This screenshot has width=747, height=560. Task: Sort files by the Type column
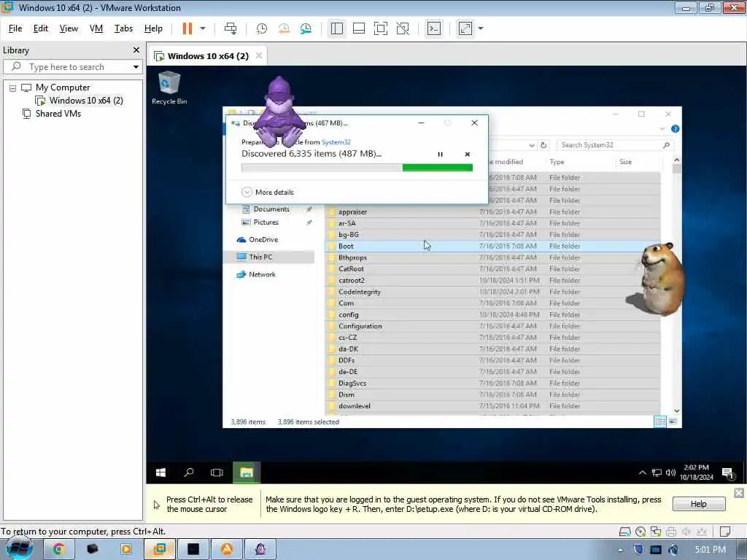pos(557,162)
